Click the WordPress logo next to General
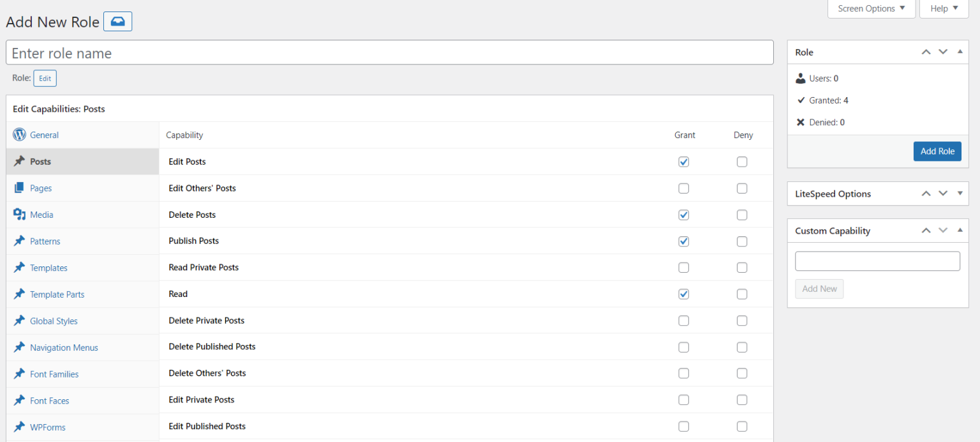This screenshot has height=442, width=980. point(19,135)
